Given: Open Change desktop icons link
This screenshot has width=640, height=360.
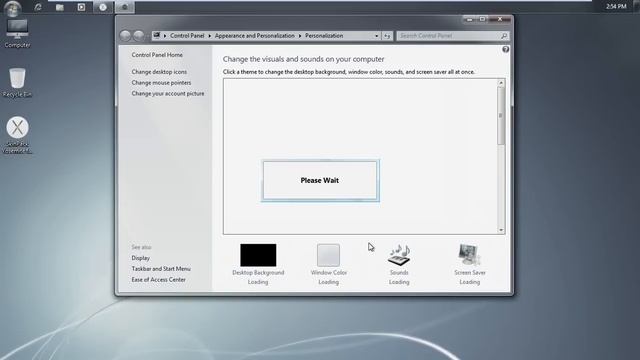Looking at the screenshot, I should coord(159,71).
